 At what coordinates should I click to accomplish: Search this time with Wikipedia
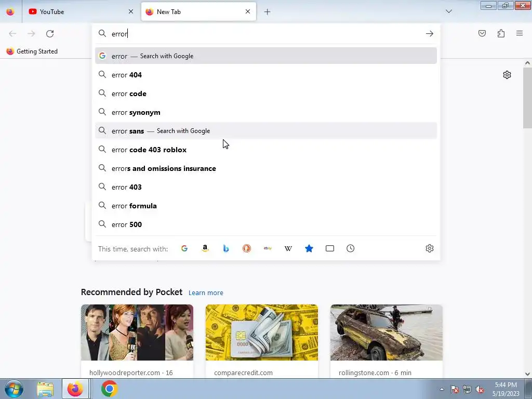(288, 248)
